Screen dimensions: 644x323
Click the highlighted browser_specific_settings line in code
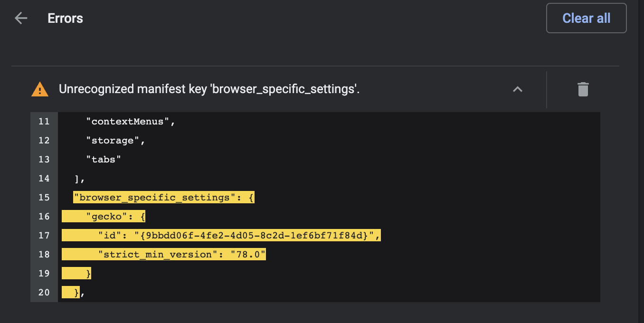(x=164, y=197)
